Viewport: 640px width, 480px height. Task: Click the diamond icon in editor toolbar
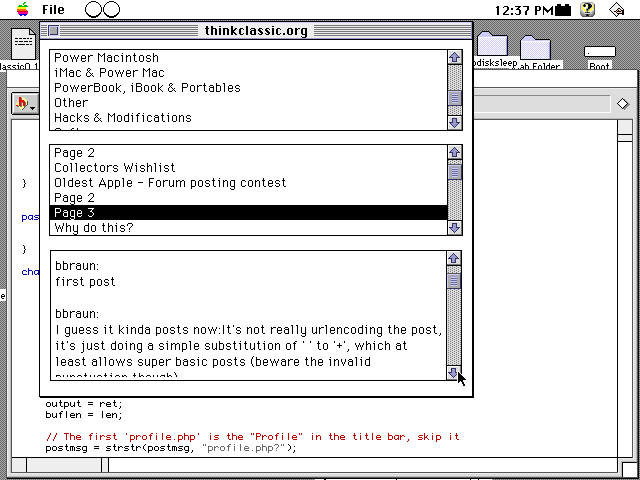click(x=622, y=103)
